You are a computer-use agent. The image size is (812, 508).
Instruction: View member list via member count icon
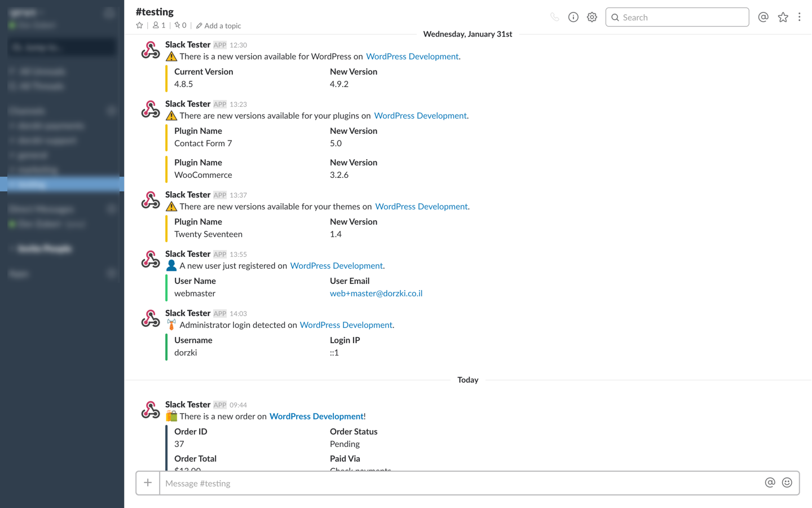point(159,25)
